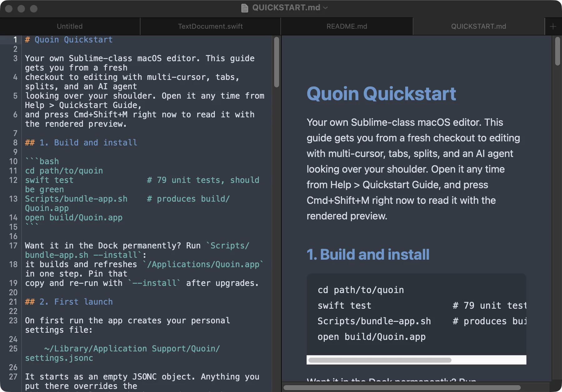Click the preview pane horizontal scrollbar at bottom
The width and height of the screenshot is (562, 392).
point(402,388)
